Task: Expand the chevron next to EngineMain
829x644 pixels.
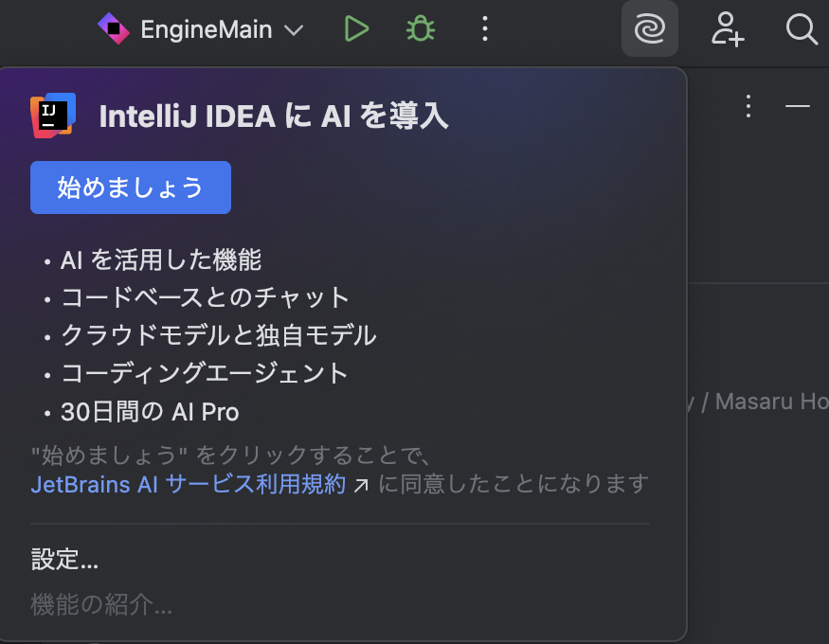Action: [x=294, y=30]
